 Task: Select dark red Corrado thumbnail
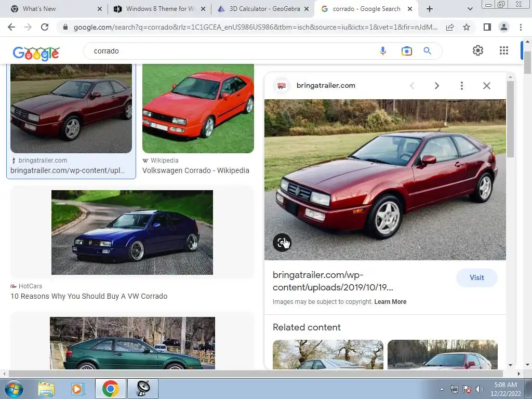(x=71, y=109)
